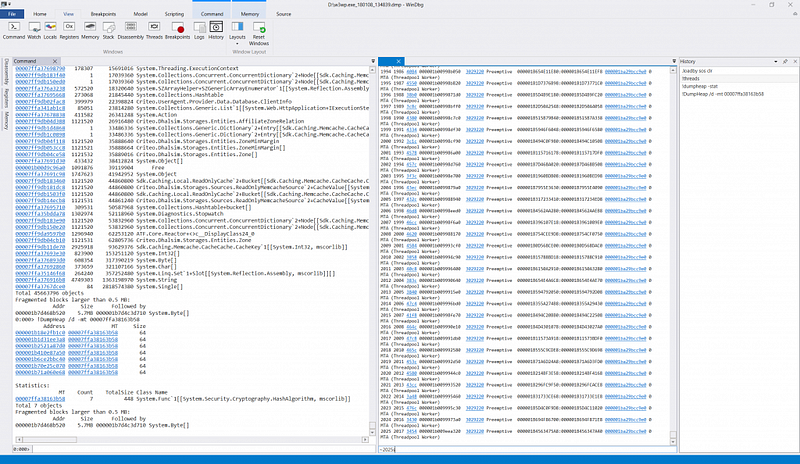
Task: Show the Memory window from the ribbon
Action: point(90,30)
